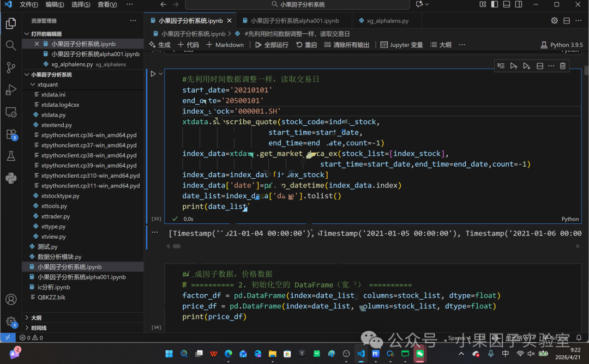The image size is (589, 364).
Task: Open the Remote Explorer view
Action: coord(11,112)
